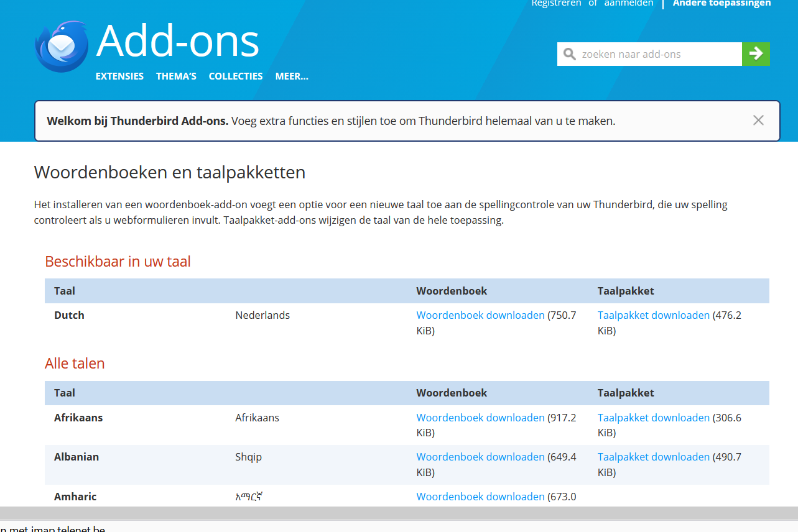Screen dimensions: 798x532
Task: Open Andere toepassingen
Action: 721,4
